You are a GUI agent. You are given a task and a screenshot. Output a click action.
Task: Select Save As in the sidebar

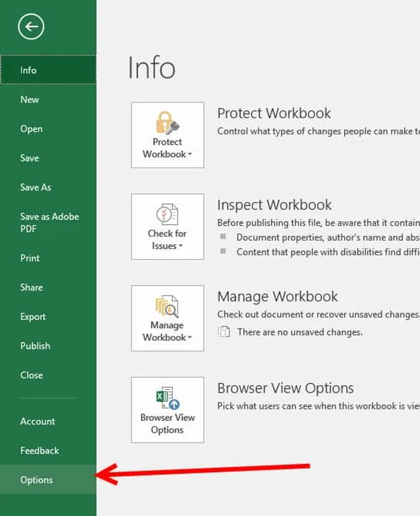pyautogui.click(x=48, y=187)
